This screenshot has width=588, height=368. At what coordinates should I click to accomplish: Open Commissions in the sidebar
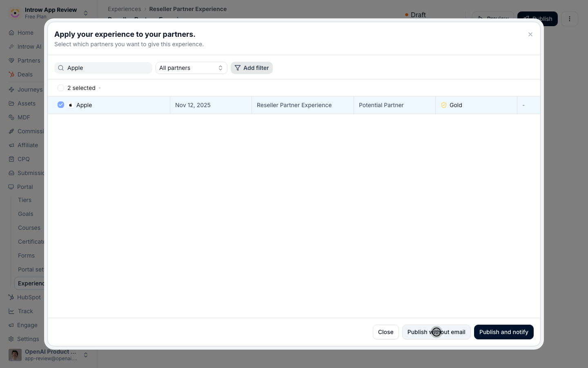[x=31, y=131]
